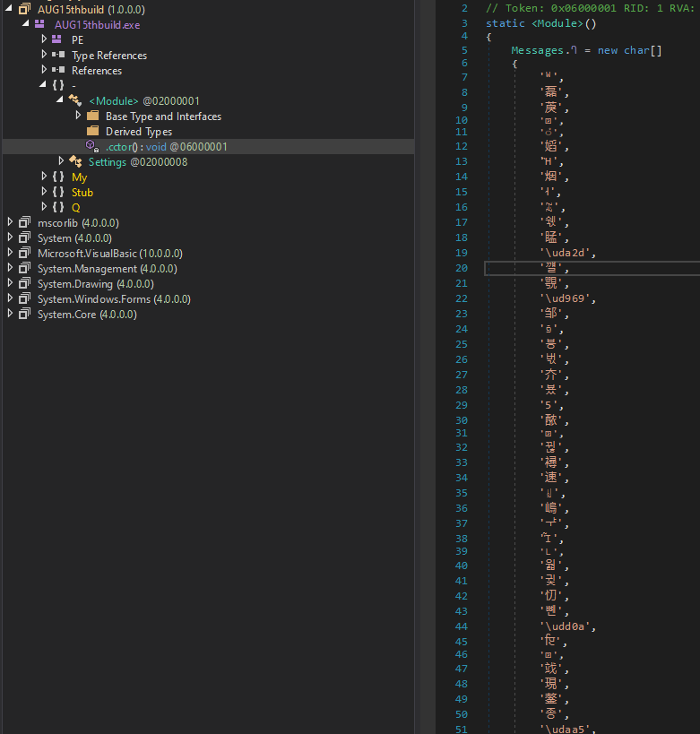Select the References tree item label
Screen dimensions: 700x734
tap(97, 71)
